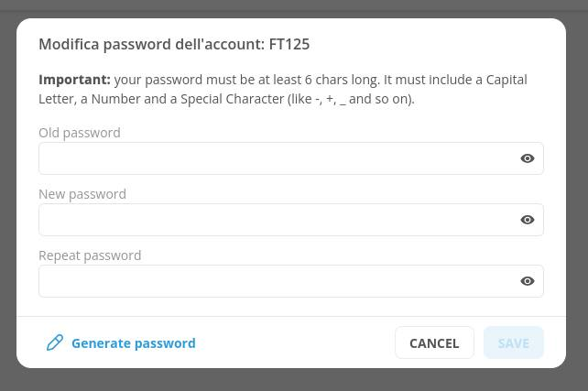This screenshot has width=588, height=391.
Task: Open the Generate password link
Action: 134,343
